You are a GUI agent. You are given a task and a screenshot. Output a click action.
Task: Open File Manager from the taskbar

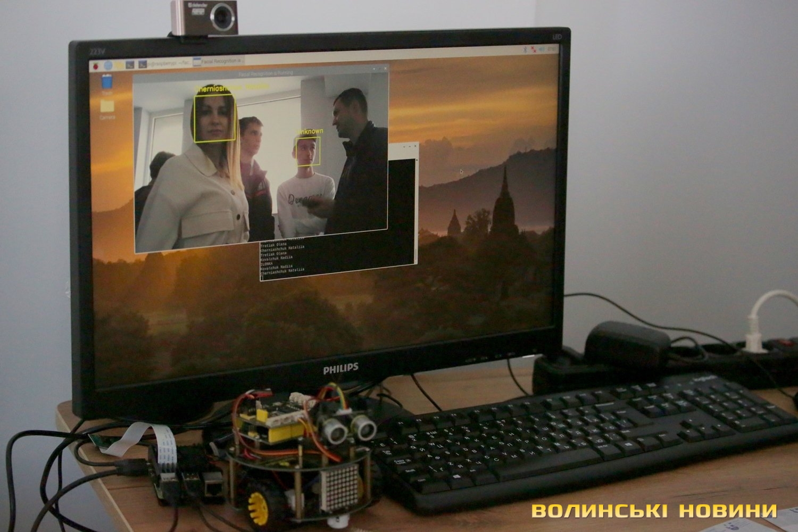[119, 65]
